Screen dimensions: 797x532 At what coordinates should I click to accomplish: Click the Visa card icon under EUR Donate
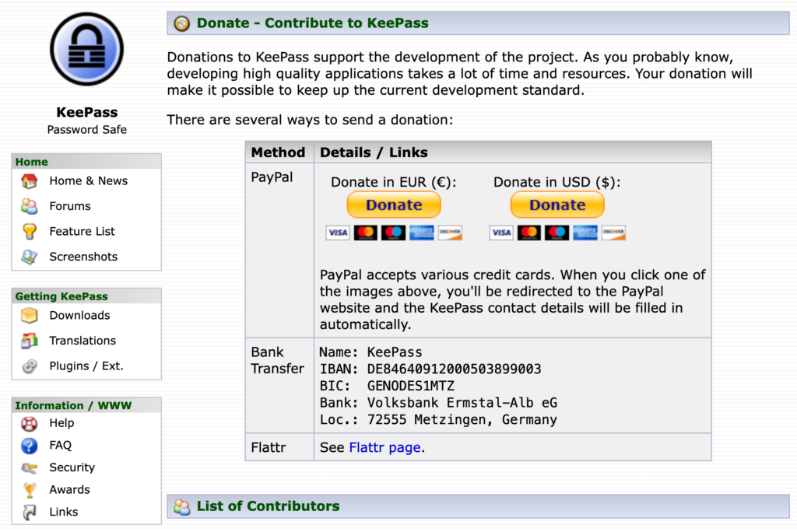338,233
